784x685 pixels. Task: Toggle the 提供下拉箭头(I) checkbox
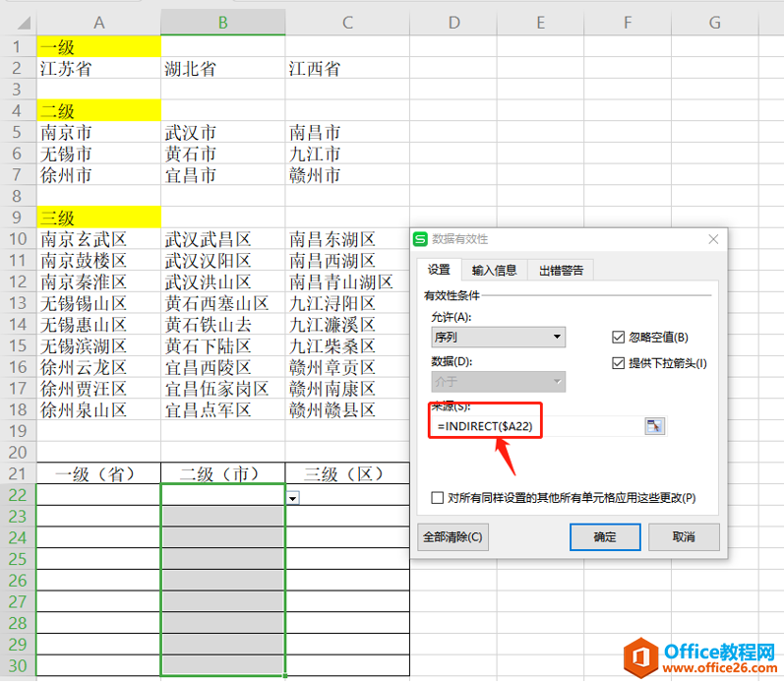618,363
